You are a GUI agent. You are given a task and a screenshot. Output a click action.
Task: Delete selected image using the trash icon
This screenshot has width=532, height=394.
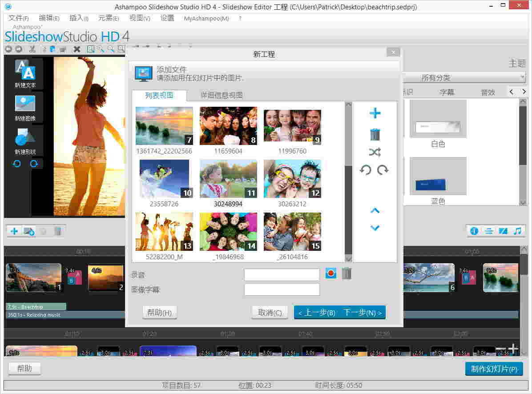[x=375, y=134]
